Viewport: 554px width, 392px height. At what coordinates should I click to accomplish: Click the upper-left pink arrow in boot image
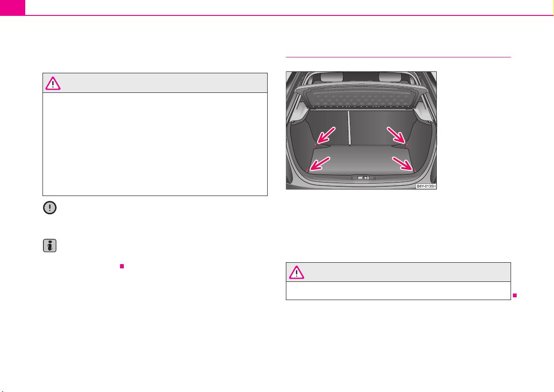click(x=326, y=135)
